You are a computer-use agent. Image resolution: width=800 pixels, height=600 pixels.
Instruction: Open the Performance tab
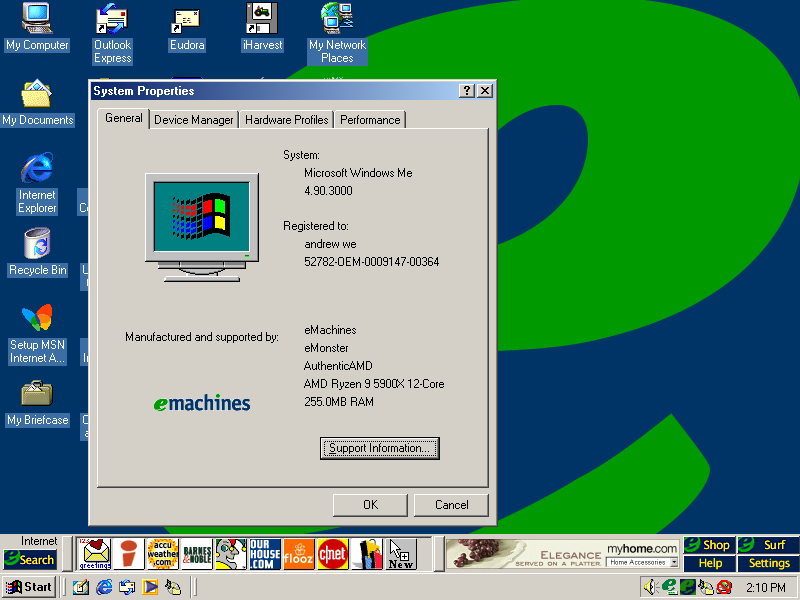(x=370, y=120)
